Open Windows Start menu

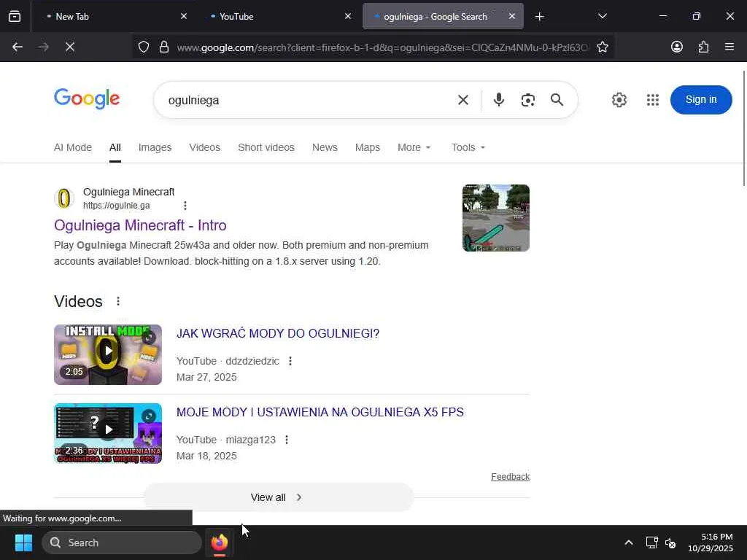pyautogui.click(x=23, y=542)
